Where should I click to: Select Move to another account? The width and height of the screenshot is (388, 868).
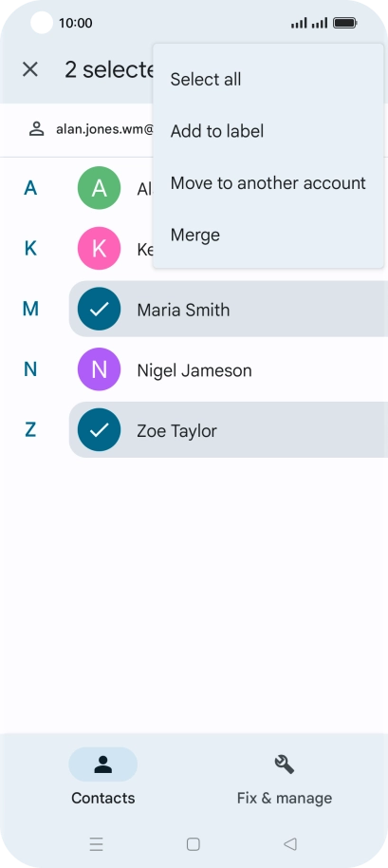[268, 182]
